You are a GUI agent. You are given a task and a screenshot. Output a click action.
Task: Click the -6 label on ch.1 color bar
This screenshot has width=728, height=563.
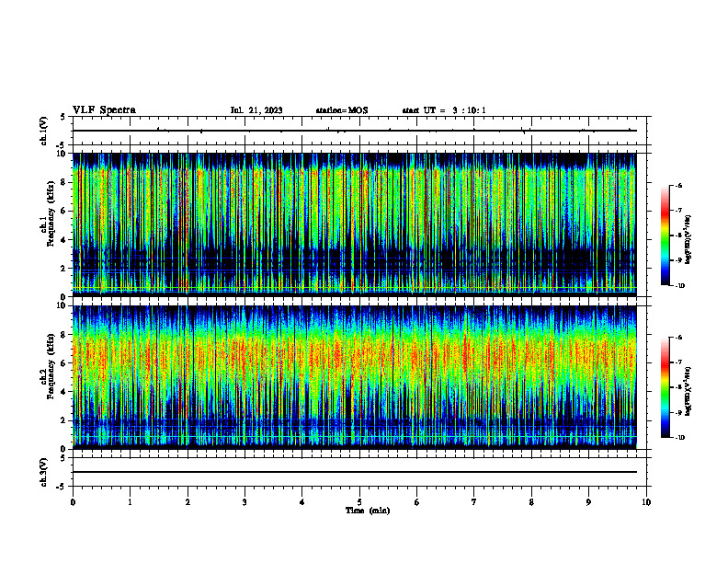(678, 185)
